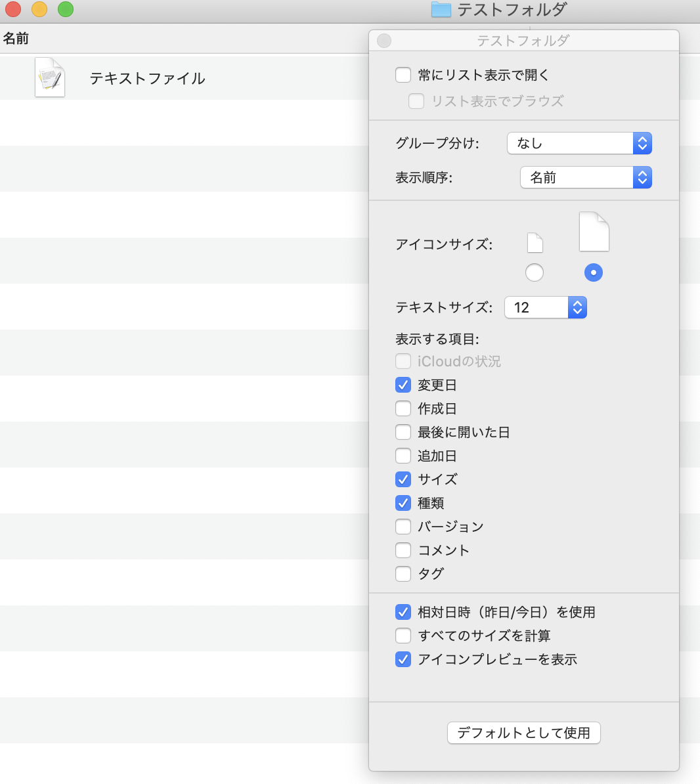Turn on すべてのサイズを計算 option

click(403, 636)
